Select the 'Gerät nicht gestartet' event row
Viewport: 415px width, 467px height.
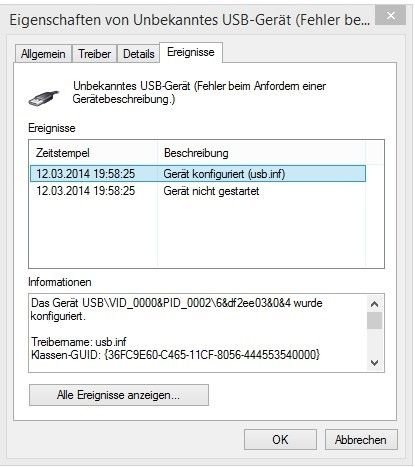pyautogui.click(x=198, y=191)
